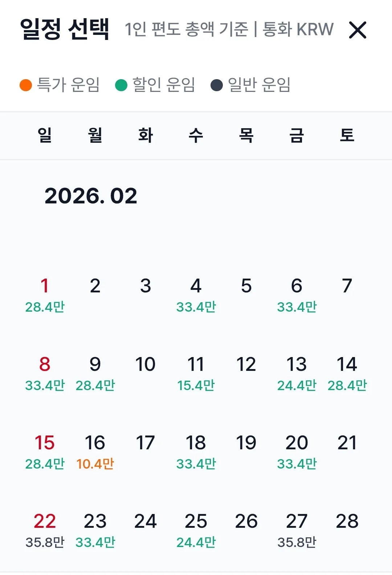Select February 11 priced at 15.4만
Viewport: 392px width, 575px height.
(196, 373)
